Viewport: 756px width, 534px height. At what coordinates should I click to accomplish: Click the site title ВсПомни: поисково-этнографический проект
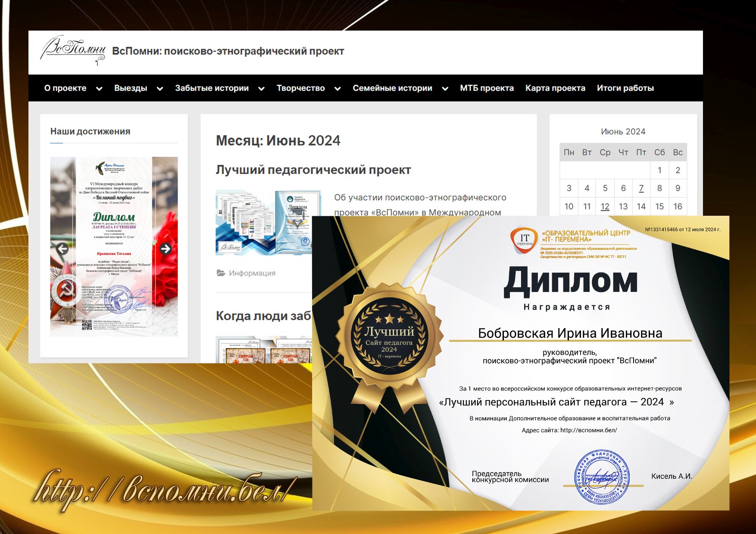click(x=228, y=51)
